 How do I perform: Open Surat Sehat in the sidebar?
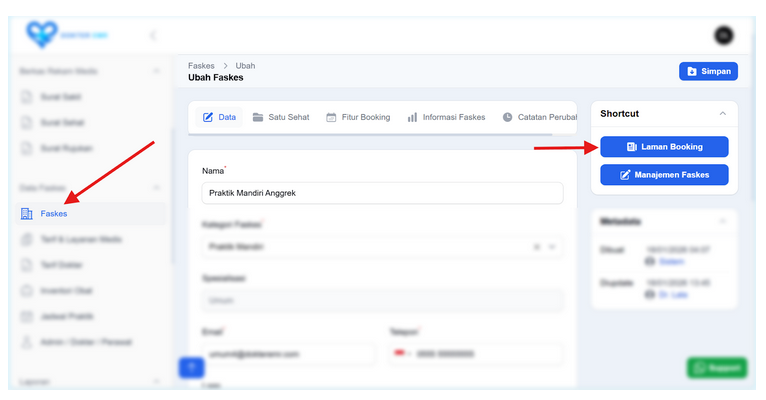(x=90, y=123)
